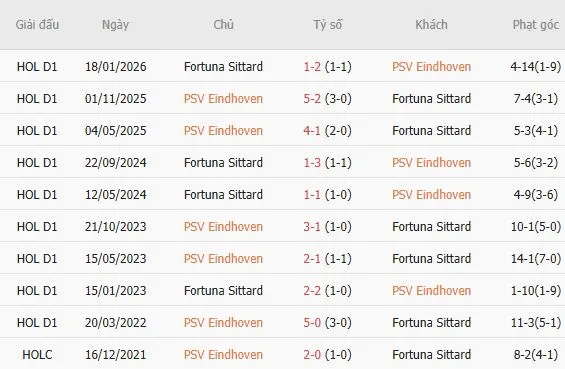Click the 5-0 score on 20/03/2022
The image size is (565, 369).
tap(312, 323)
